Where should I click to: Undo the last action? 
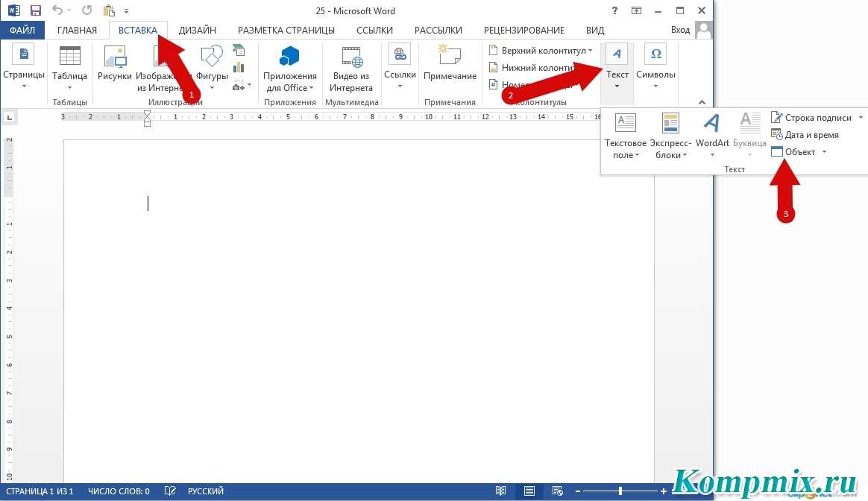(x=57, y=10)
